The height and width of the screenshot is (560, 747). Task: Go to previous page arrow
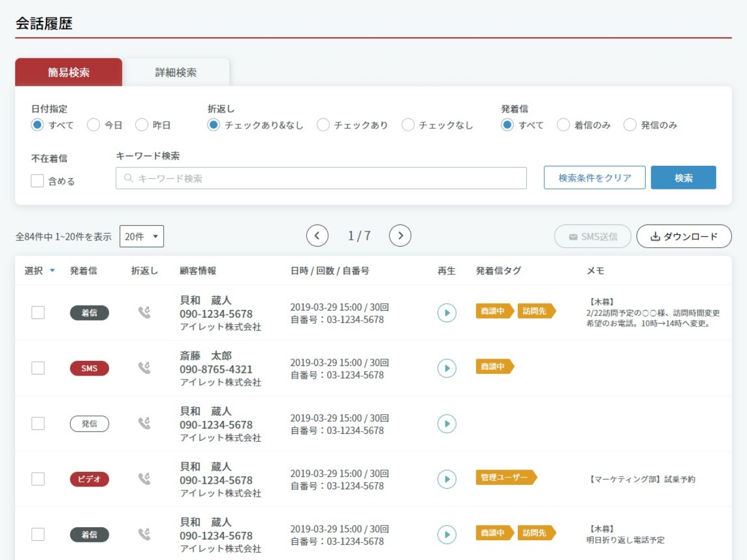(317, 236)
